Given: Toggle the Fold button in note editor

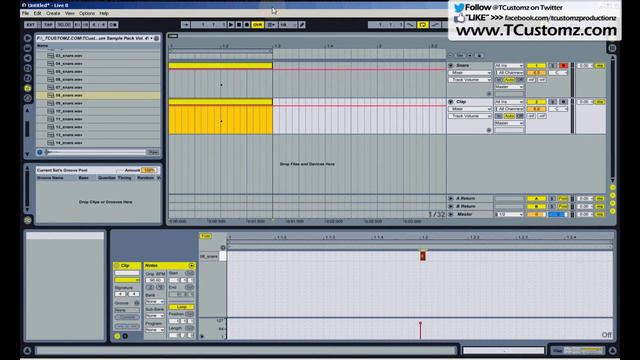Looking at the screenshot, I should click(205, 236).
